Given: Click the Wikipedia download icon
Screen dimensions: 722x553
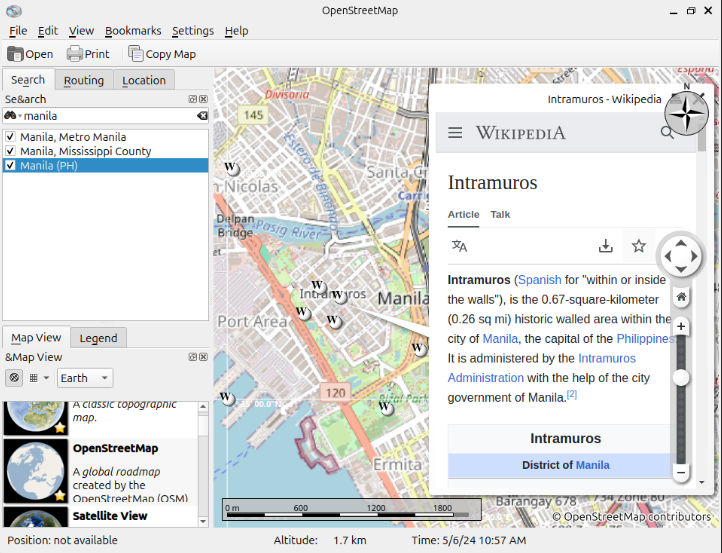Looking at the screenshot, I should (x=606, y=246).
